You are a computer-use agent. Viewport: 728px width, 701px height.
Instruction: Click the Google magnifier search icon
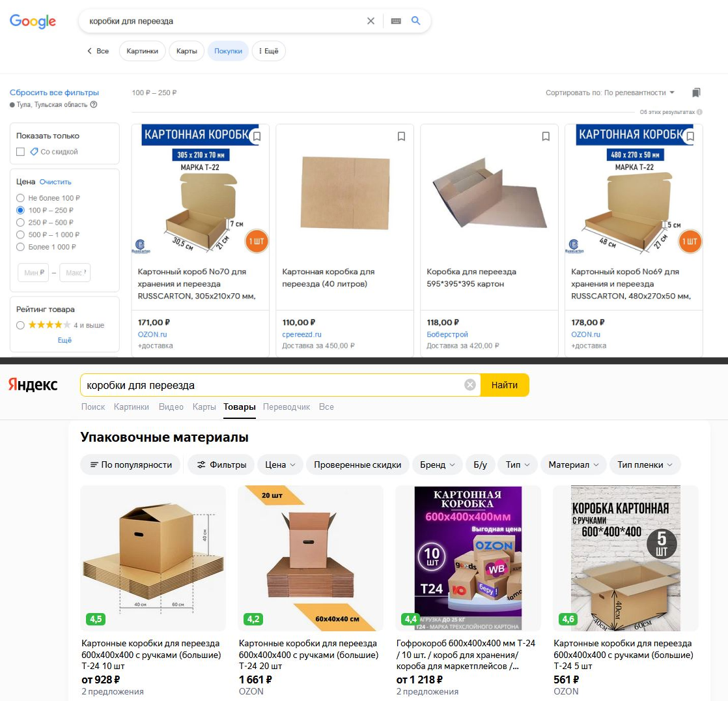pyautogui.click(x=416, y=21)
